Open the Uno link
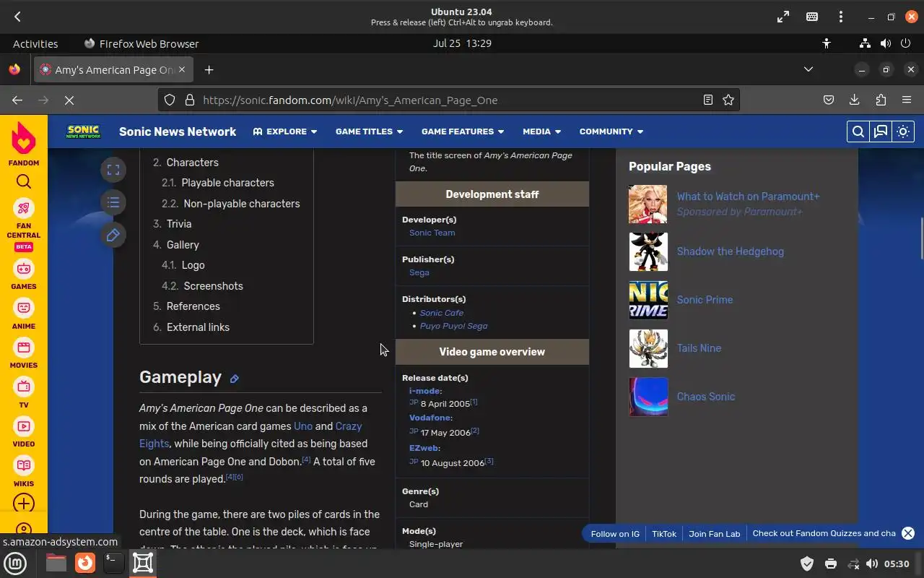This screenshot has width=924, height=578. (x=303, y=426)
